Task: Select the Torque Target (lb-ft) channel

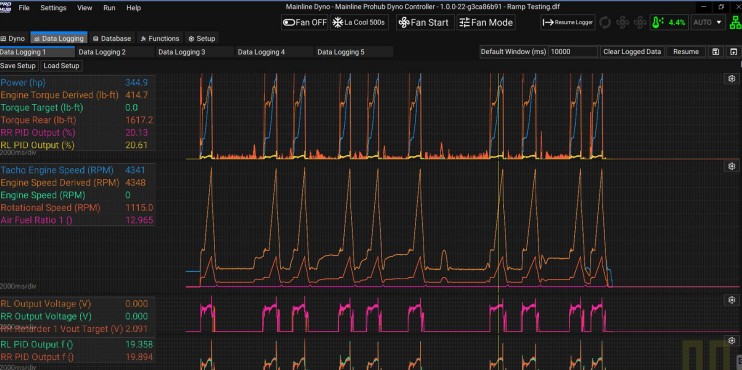Action: [x=42, y=108]
